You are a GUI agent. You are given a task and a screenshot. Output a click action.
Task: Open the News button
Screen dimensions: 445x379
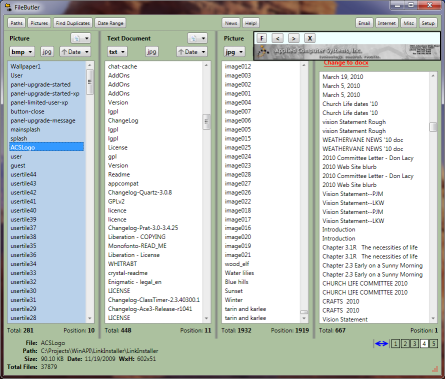point(231,23)
